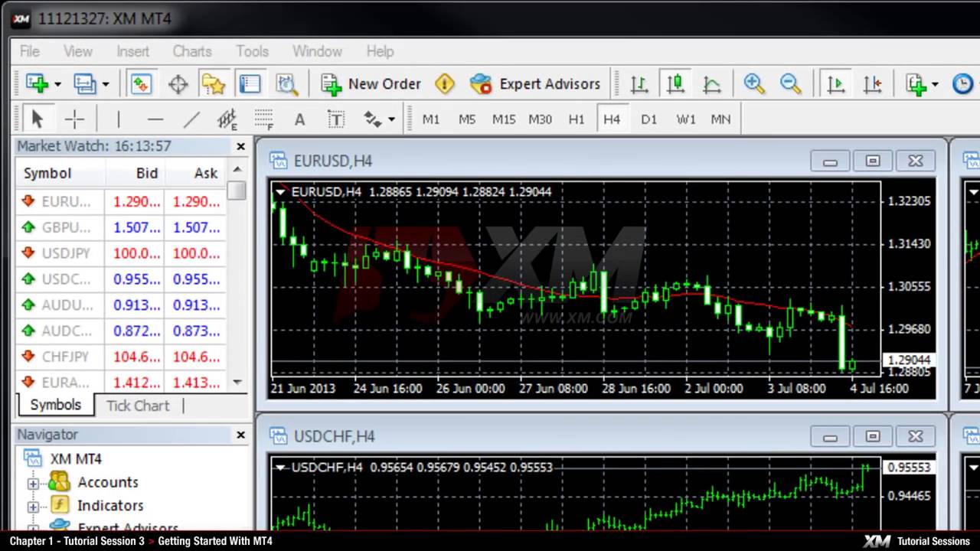The width and height of the screenshot is (980, 551).
Task: Zoom in on the chart
Action: 754,83
